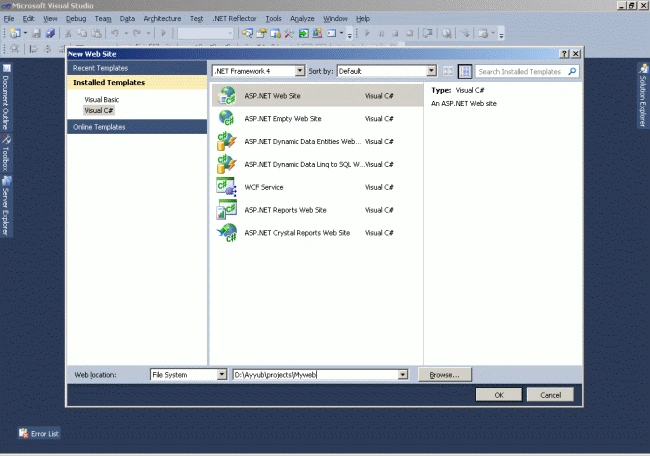Click the search magnifier icon in dialog

(572, 71)
